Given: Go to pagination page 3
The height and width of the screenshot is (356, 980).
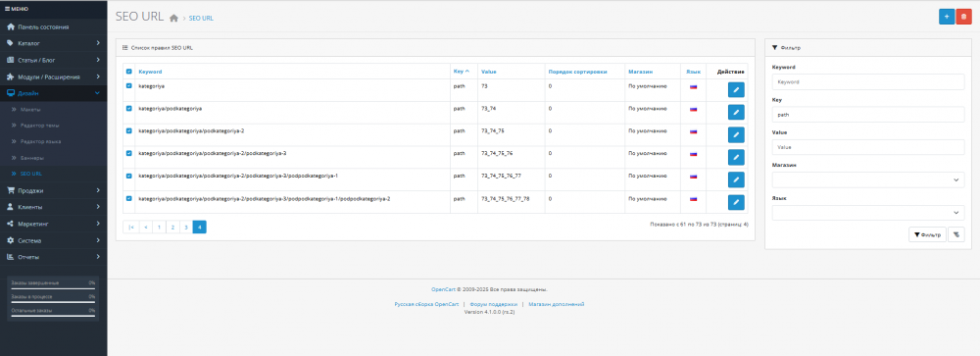Looking at the screenshot, I should tap(186, 228).
